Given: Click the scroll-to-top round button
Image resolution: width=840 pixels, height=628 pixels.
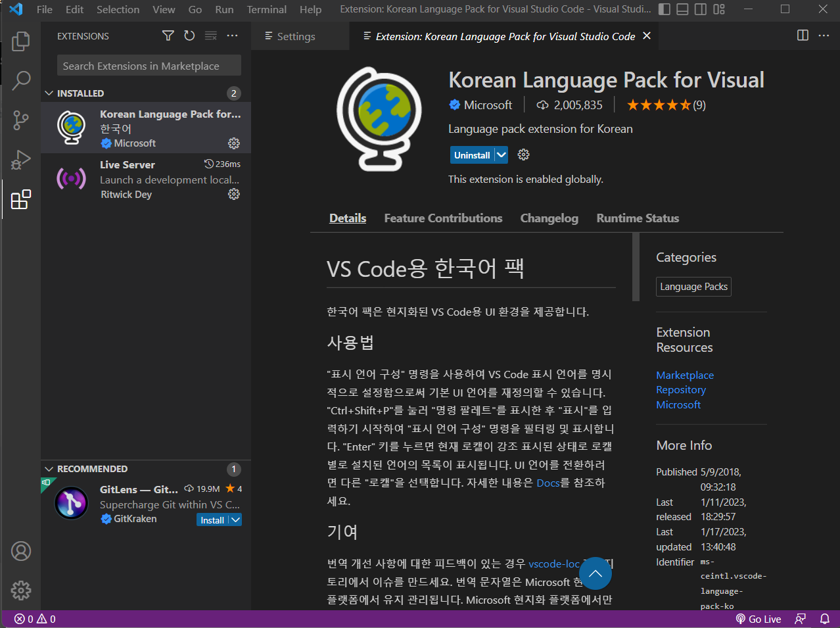Looking at the screenshot, I should [595, 573].
